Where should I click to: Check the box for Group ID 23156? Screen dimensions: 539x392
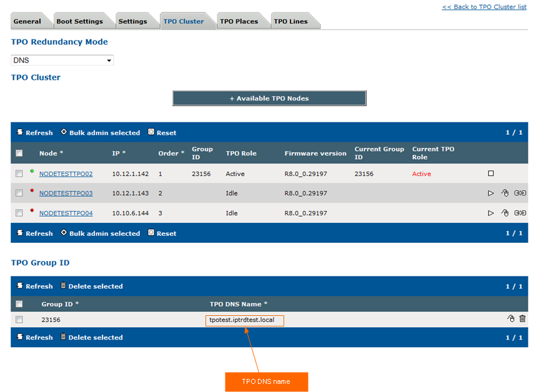19,320
